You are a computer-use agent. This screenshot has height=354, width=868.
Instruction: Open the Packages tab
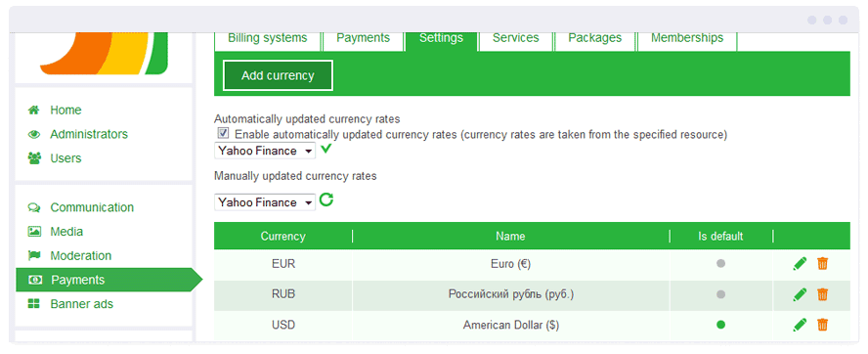(594, 38)
